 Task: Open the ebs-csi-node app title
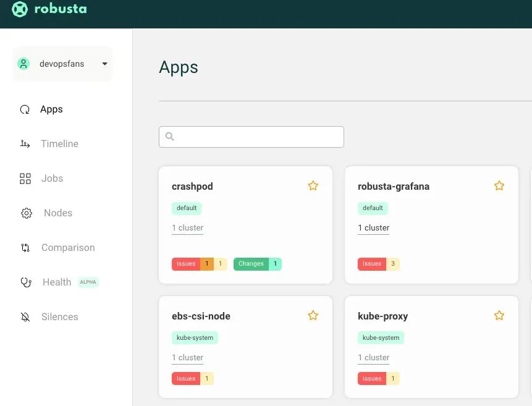(x=201, y=316)
